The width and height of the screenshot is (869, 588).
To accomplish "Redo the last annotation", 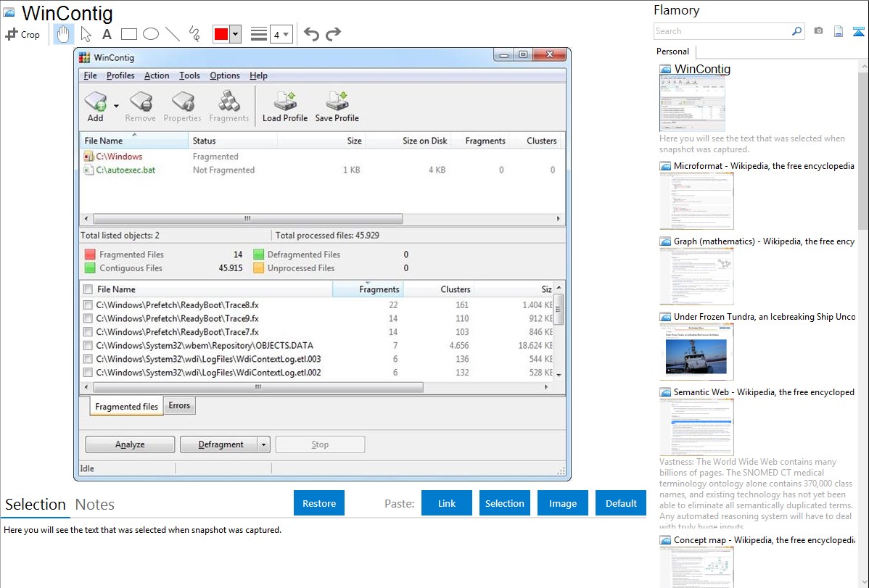I will (x=333, y=34).
